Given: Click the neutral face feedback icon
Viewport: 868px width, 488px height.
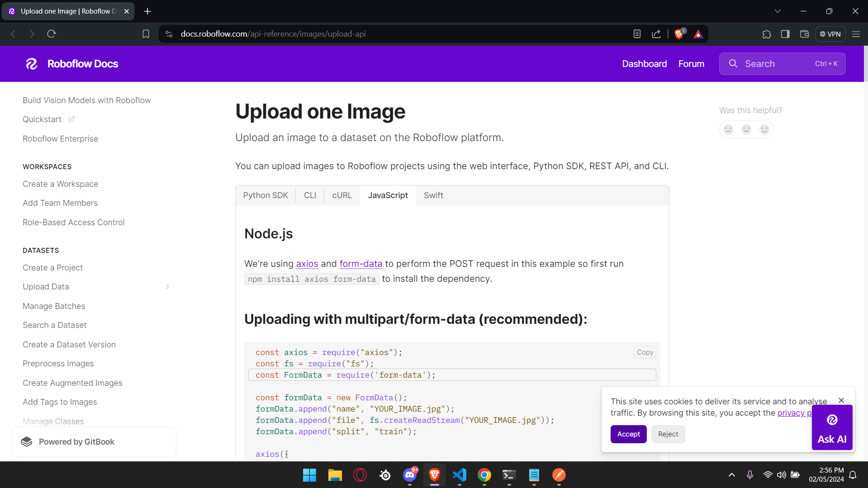Looking at the screenshot, I should (746, 129).
